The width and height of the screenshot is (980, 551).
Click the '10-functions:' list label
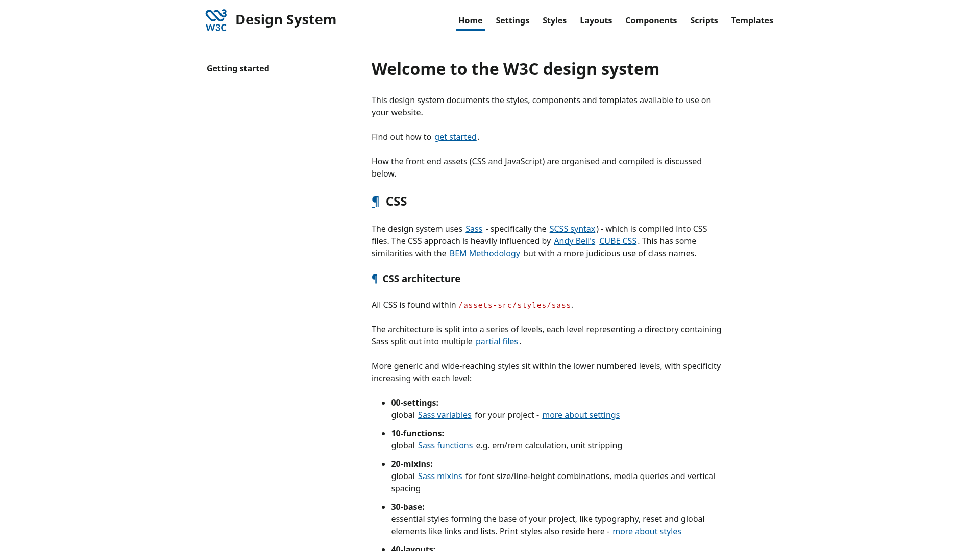click(418, 433)
